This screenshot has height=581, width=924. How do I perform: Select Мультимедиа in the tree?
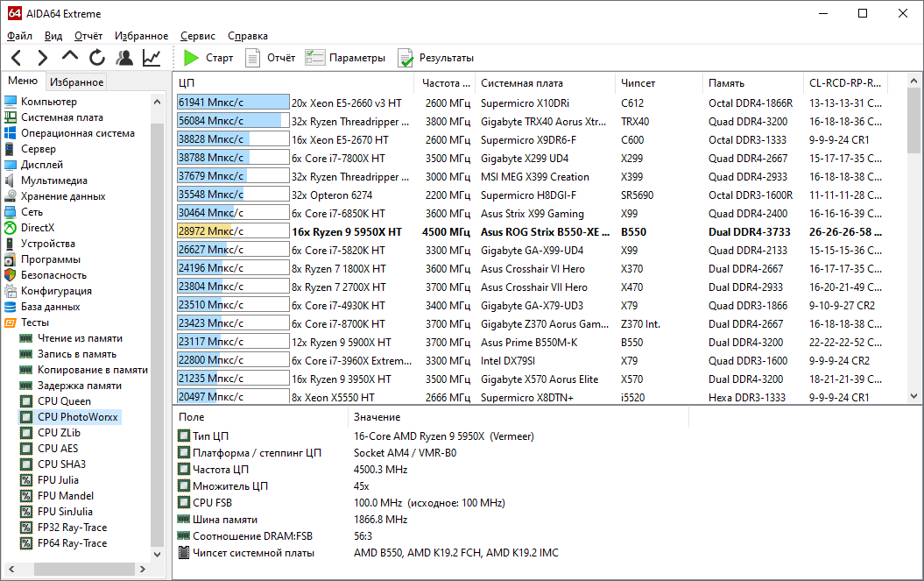point(54,181)
